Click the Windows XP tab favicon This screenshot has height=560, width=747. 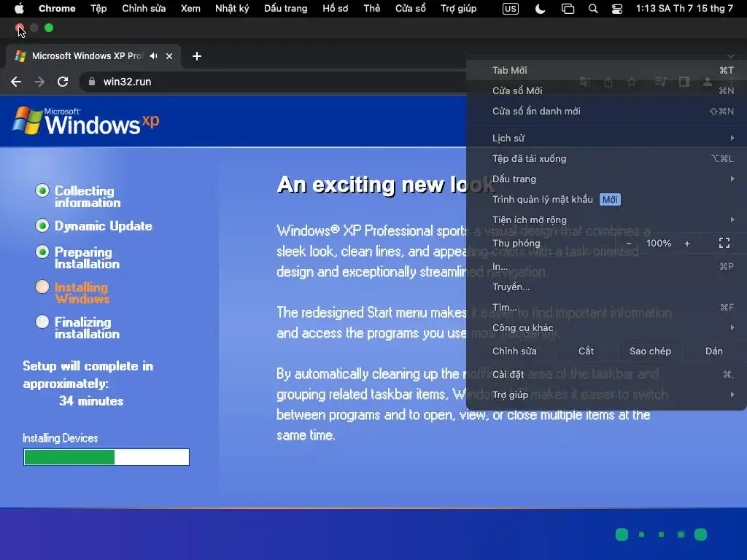[20, 56]
